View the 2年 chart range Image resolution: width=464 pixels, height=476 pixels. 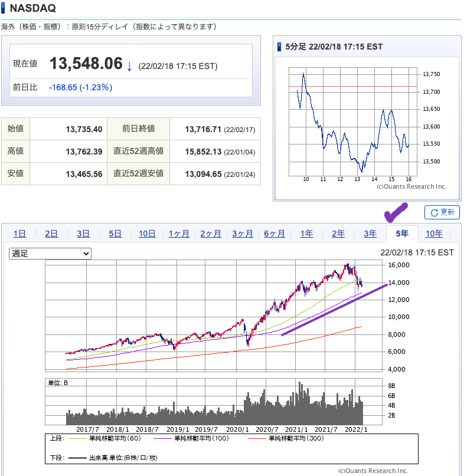338,234
